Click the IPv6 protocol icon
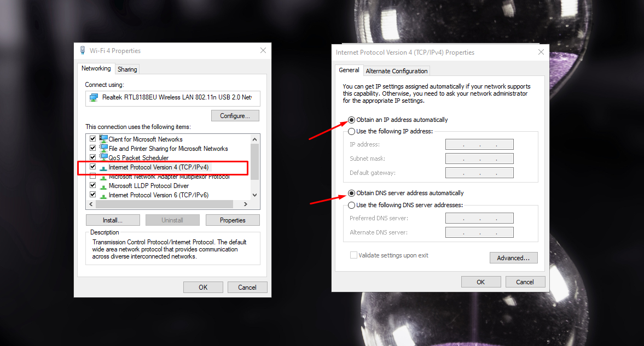 click(x=103, y=195)
